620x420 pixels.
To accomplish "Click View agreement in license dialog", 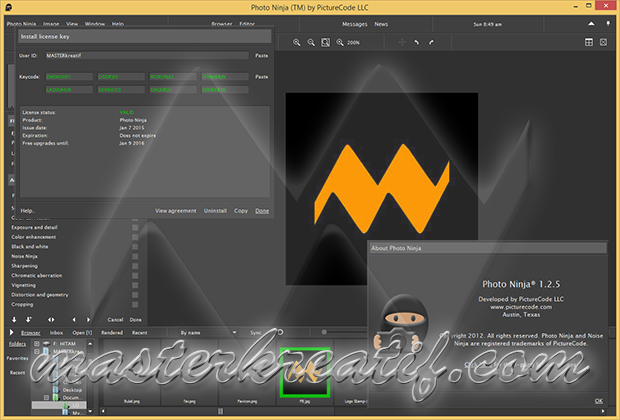I will [x=176, y=211].
